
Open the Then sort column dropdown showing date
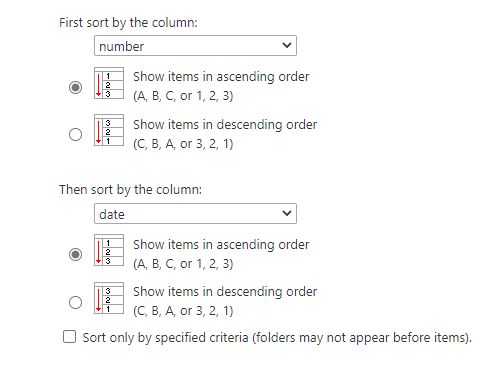(x=195, y=214)
